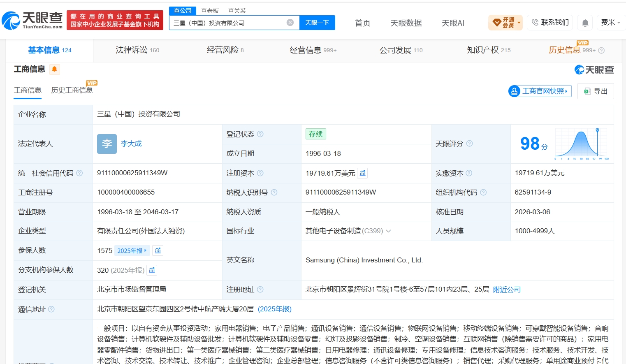
Task: Open 经营风险 tab
Action: click(x=225, y=50)
